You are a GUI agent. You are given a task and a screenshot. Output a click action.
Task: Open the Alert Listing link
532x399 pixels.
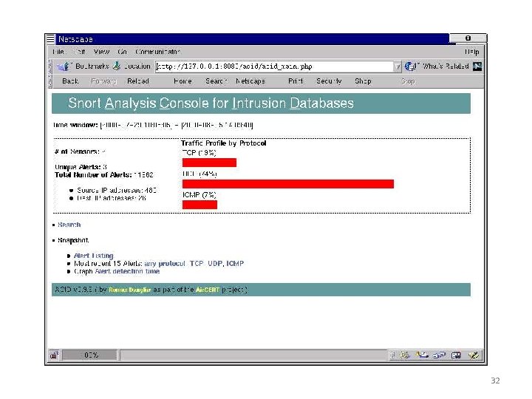(94, 256)
